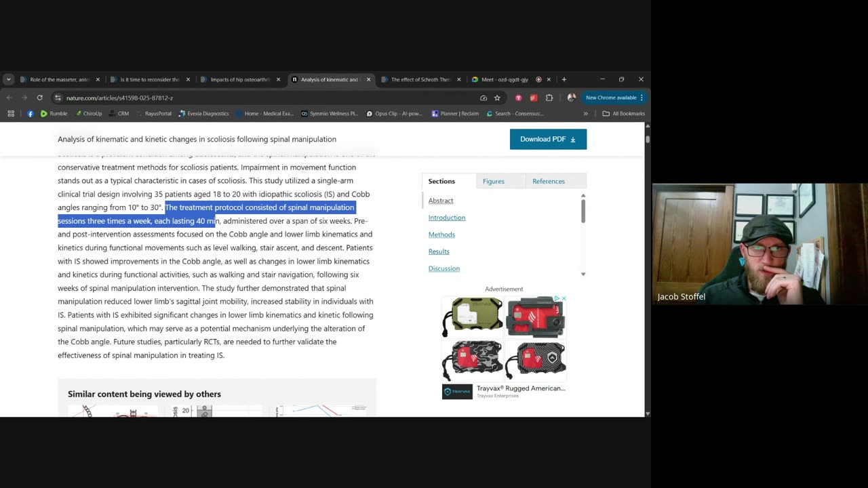This screenshot has width=868, height=488.
Task: Click the page vertical scrollbar thumb
Action: pos(648,140)
